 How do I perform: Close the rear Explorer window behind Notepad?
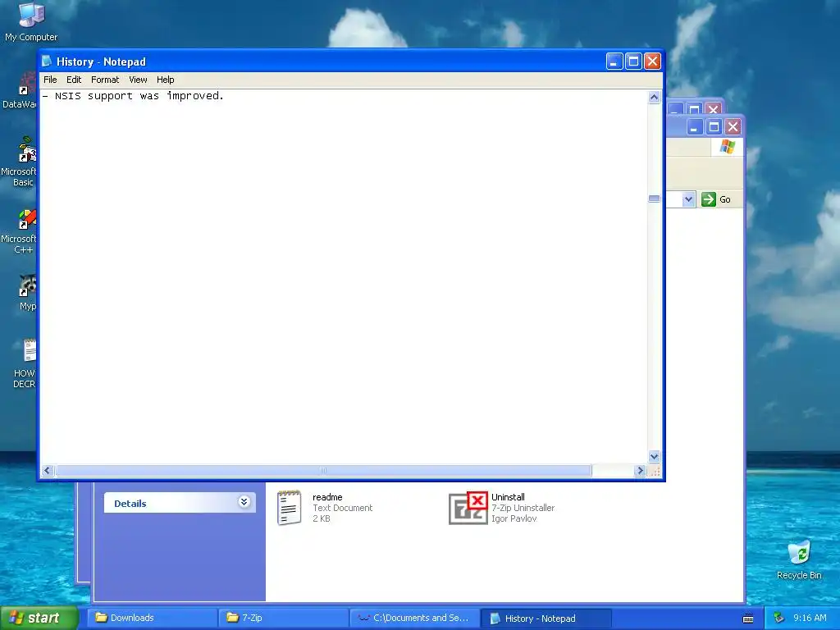point(713,109)
